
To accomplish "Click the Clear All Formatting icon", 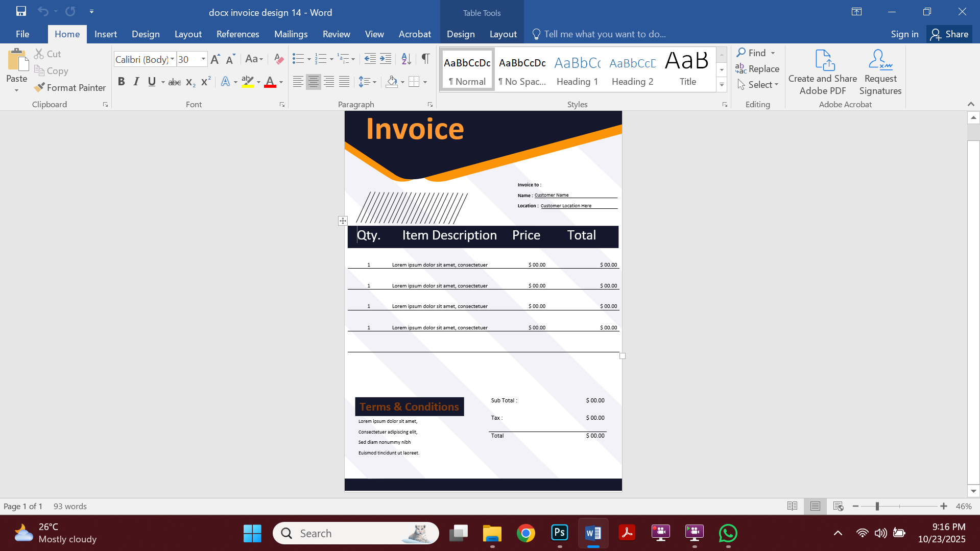I will tap(278, 59).
